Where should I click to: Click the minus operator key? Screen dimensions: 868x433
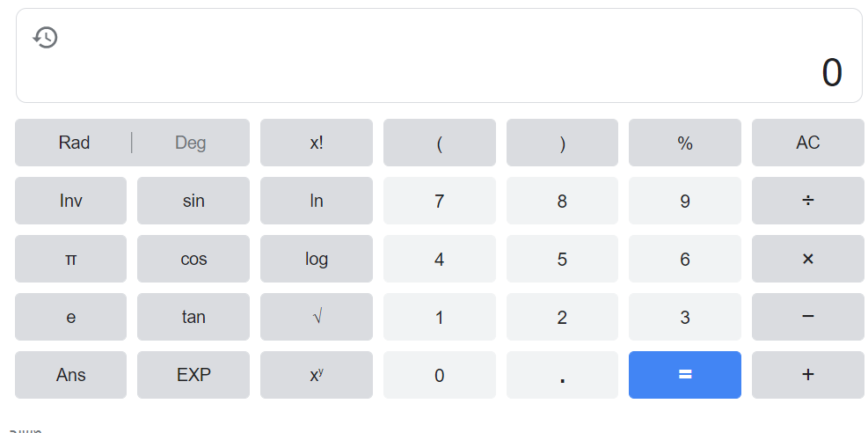pyautogui.click(x=807, y=317)
